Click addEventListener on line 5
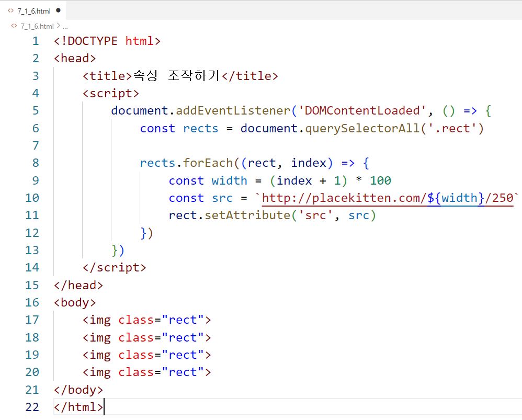 [233, 111]
